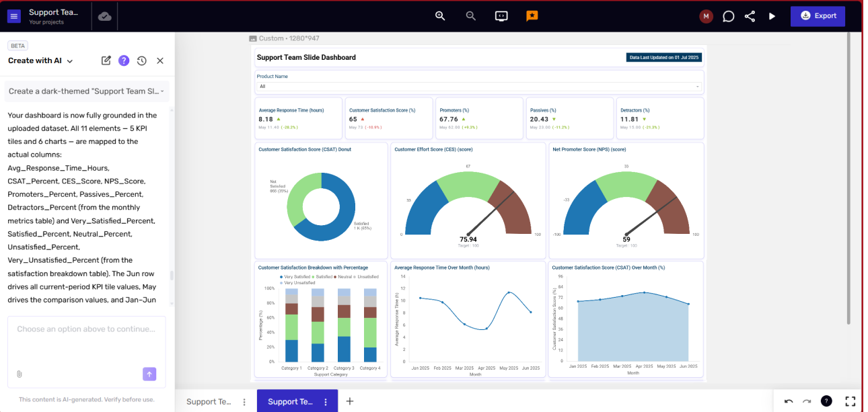Zoom out with the magnifier minus icon
Viewport: 868px width, 412px height.
point(471,16)
